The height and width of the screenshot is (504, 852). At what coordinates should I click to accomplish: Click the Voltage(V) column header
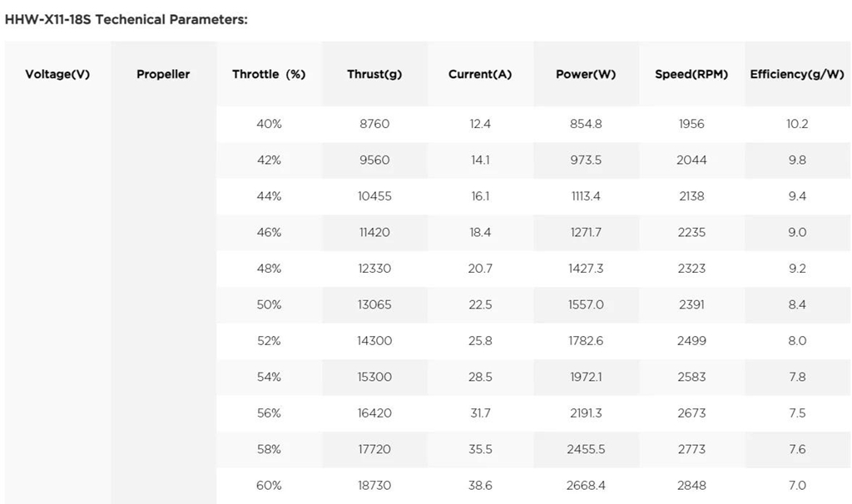[57, 74]
